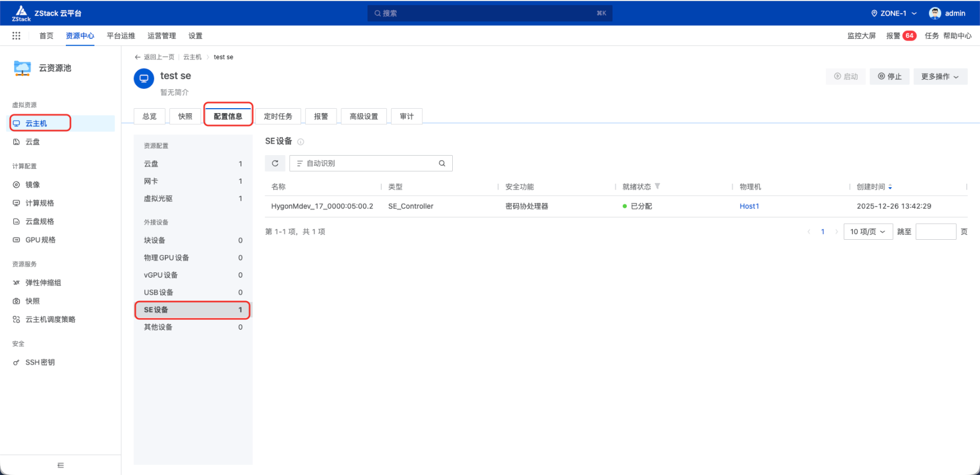The width and height of the screenshot is (980, 475).
Task: Click the info icon next to SE设备 title
Action: click(301, 142)
